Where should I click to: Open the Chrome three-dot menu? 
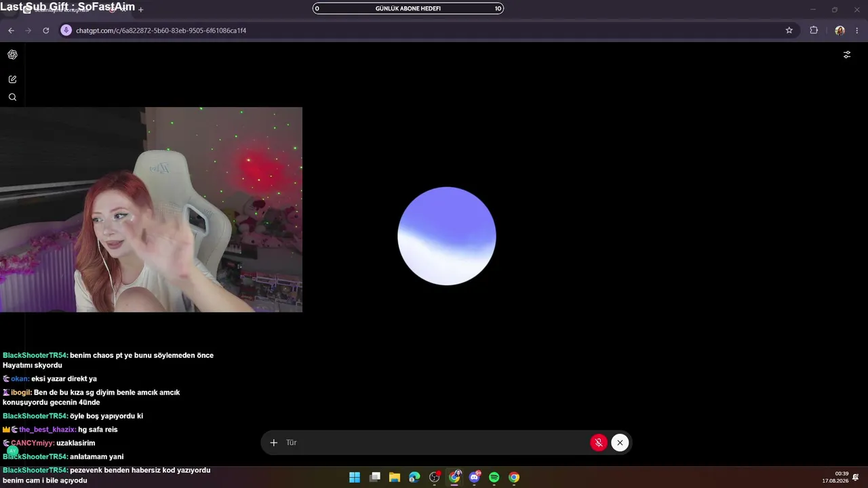(x=857, y=30)
